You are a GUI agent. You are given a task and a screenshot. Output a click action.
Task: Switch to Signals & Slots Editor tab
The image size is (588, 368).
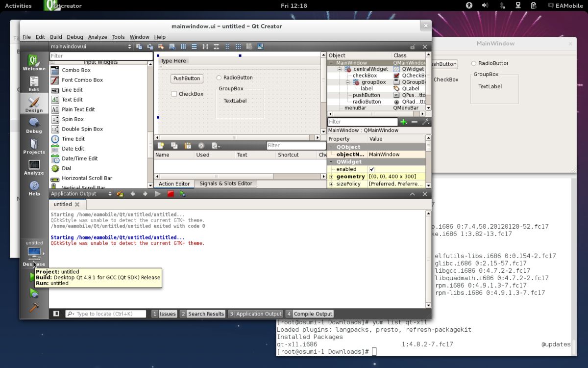coord(225,184)
